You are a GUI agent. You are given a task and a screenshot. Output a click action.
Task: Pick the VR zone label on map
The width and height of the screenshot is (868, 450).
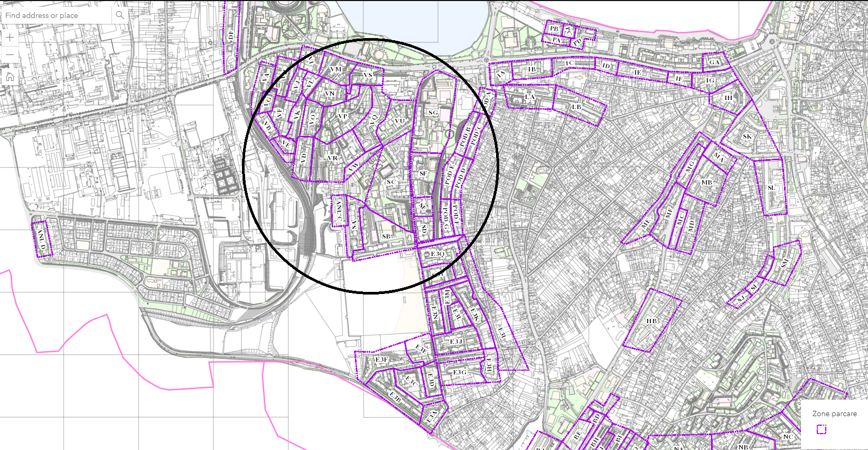(332, 158)
